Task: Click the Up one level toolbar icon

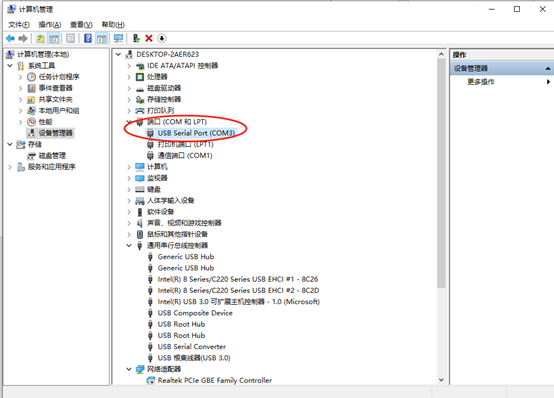Action: point(41,38)
